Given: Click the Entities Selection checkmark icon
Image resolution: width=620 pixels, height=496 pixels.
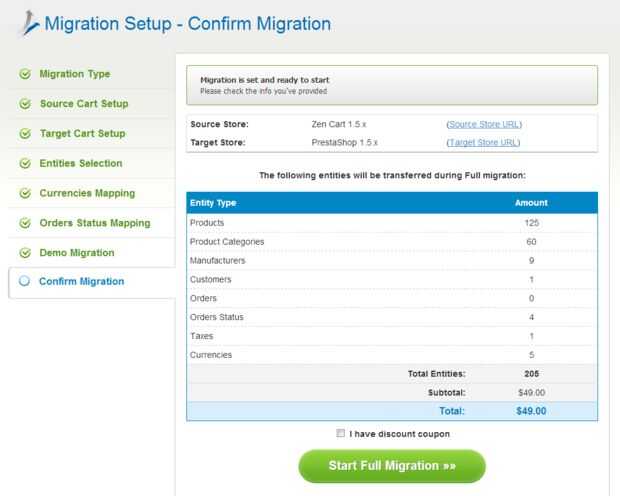Looking at the screenshot, I should (x=25, y=164).
